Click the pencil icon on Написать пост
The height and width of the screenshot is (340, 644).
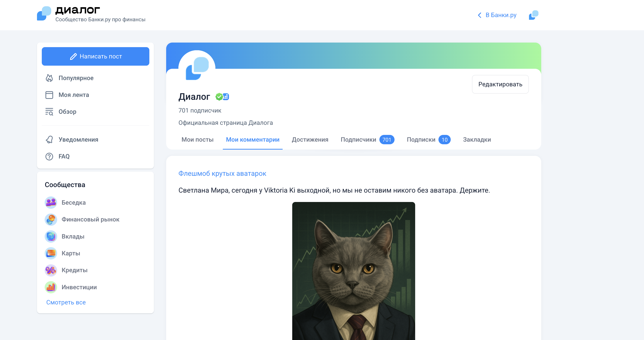click(73, 57)
